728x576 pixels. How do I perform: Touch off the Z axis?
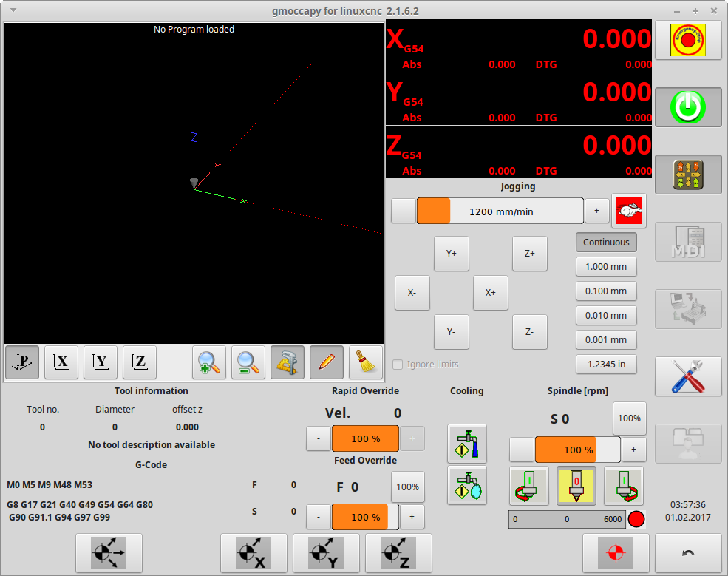(x=399, y=552)
